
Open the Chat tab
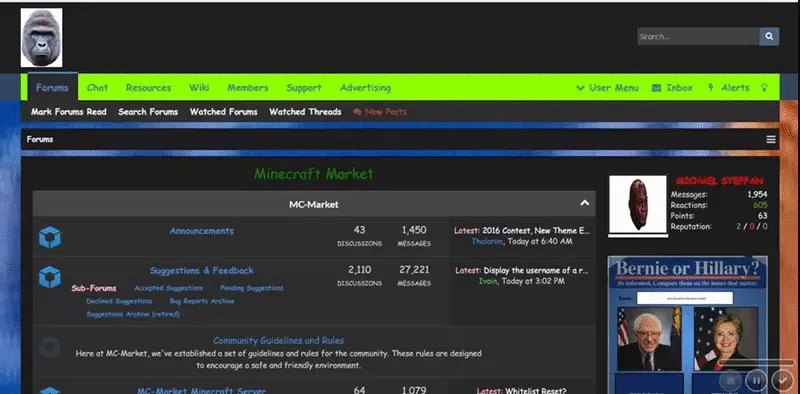(97, 87)
